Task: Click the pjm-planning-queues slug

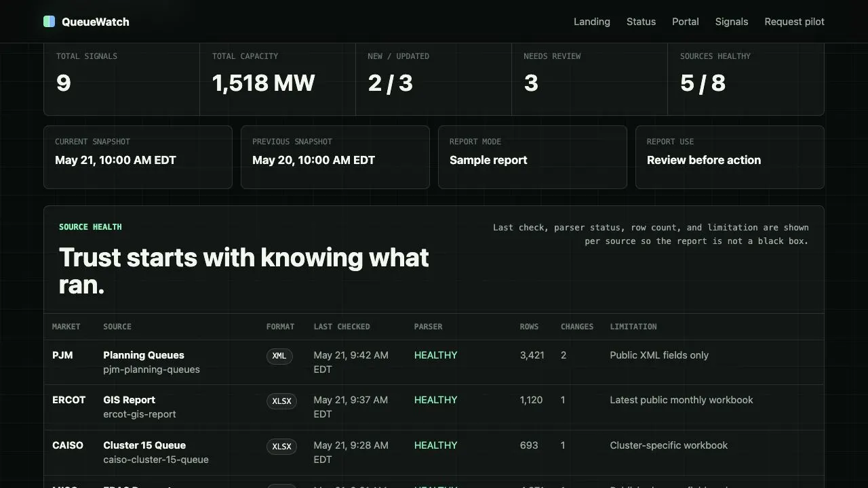Action: coord(151,369)
